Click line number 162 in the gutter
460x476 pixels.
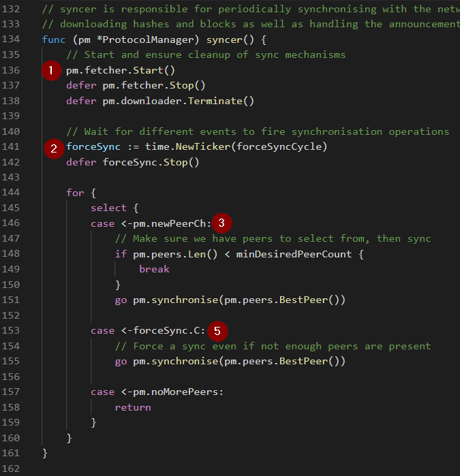[11, 469]
